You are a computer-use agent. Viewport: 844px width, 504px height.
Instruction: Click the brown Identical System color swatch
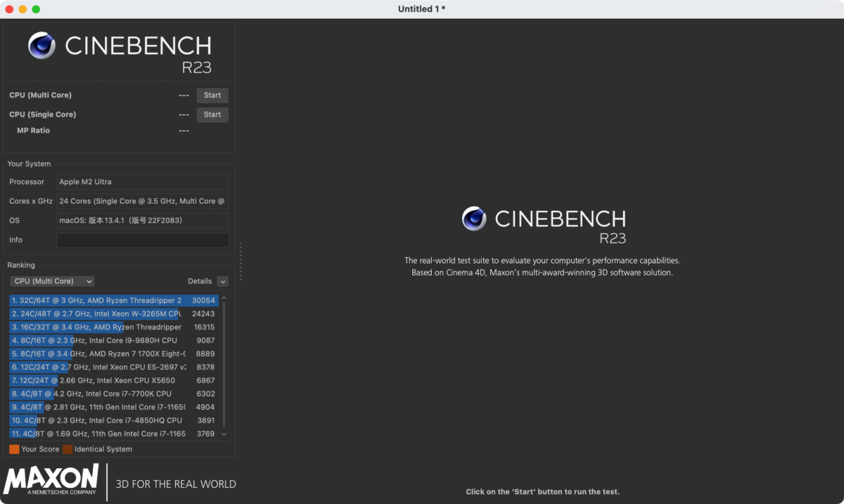point(68,449)
